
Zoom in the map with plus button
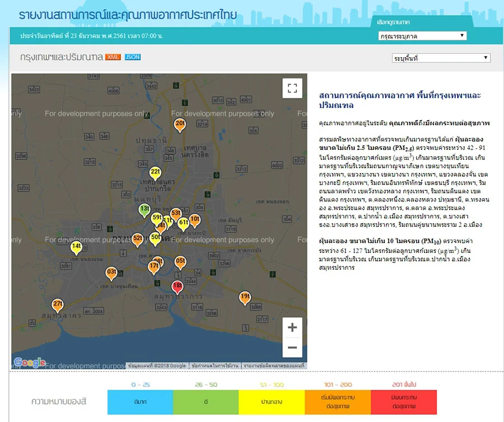tap(292, 327)
